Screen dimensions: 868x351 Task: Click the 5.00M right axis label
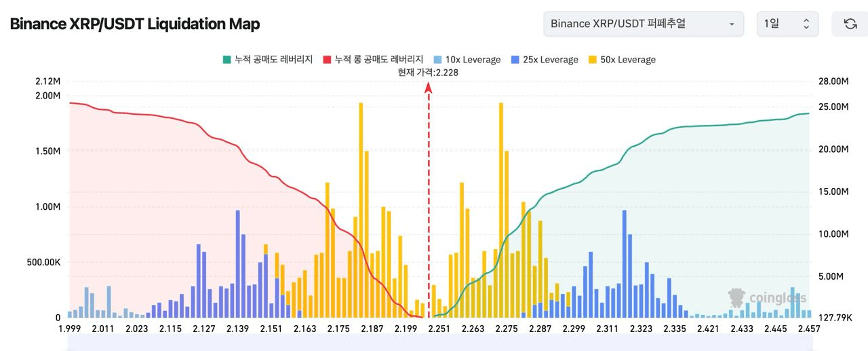(x=831, y=276)
